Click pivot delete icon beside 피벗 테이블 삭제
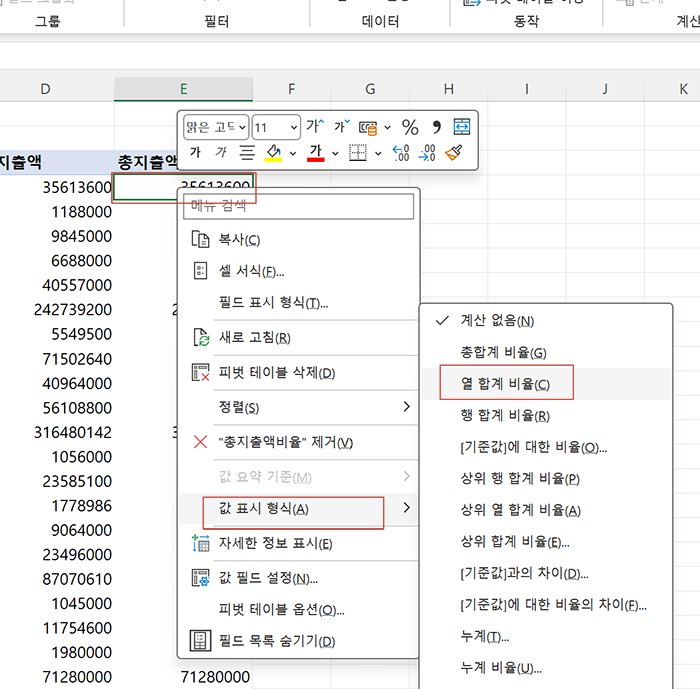This screenshot has height=689, width=700. [200, 372]
